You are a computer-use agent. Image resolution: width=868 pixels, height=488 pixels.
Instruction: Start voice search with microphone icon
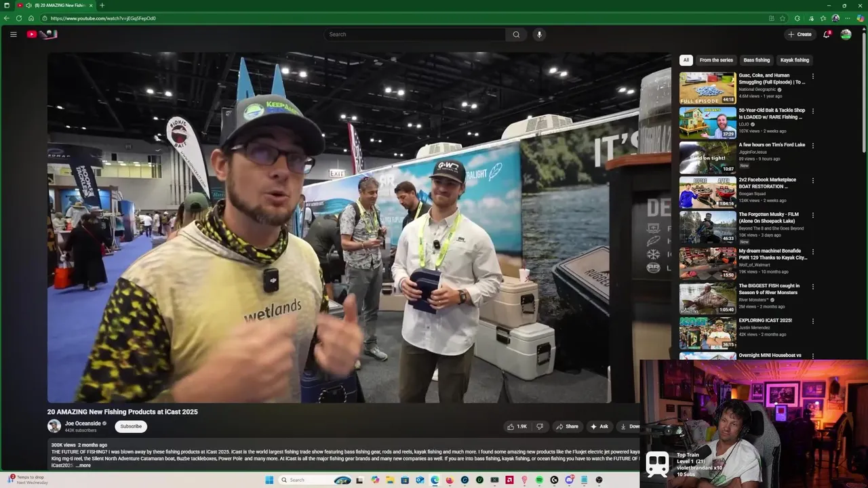click(539, 34)
